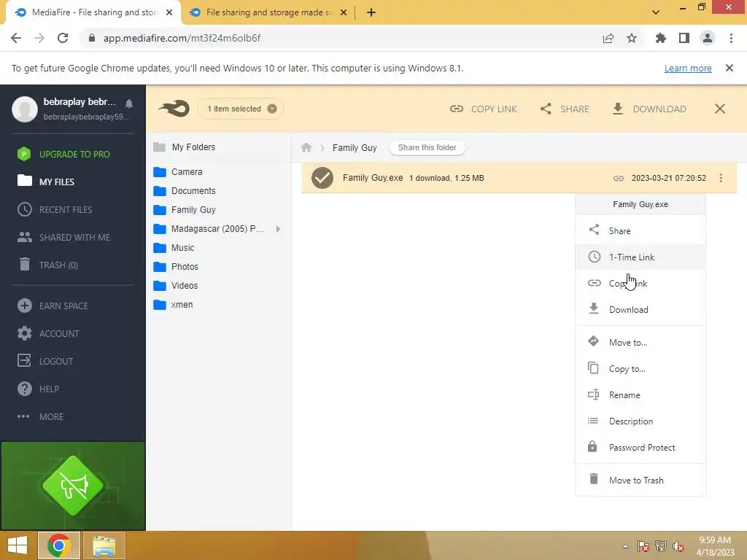This screenshot has height=560, width=747.
Task: Click Download in top toolbar
Action: (649, 109)
